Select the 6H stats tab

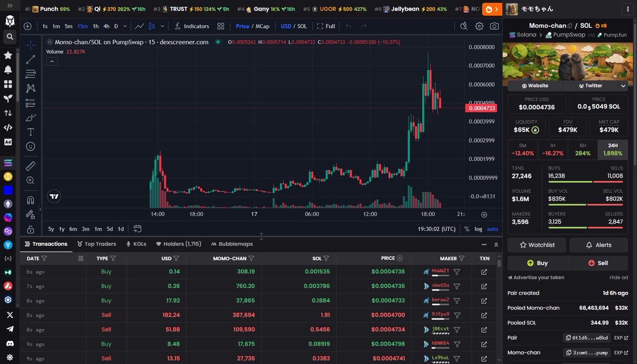click(x=583, y=149)
